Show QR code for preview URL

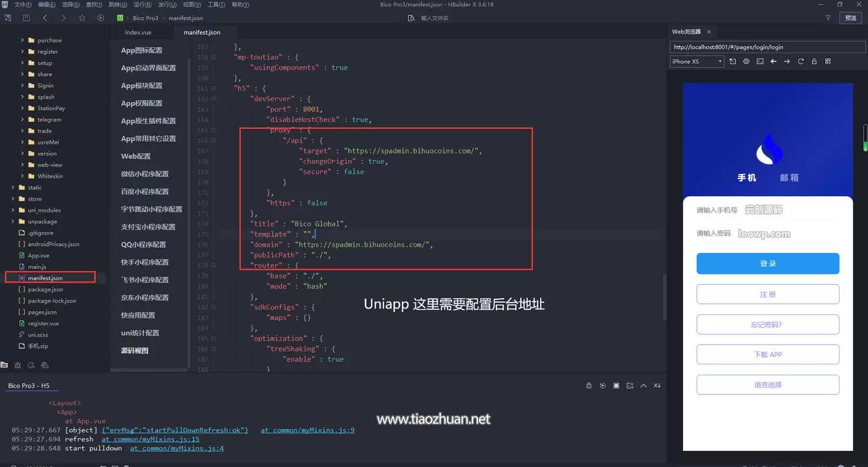(x=828, y=61)
